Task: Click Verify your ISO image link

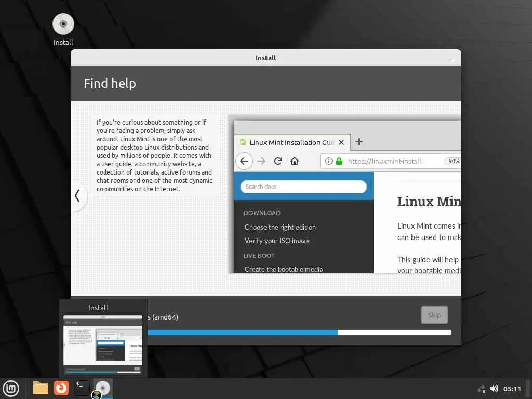Action: coord(277,241)
